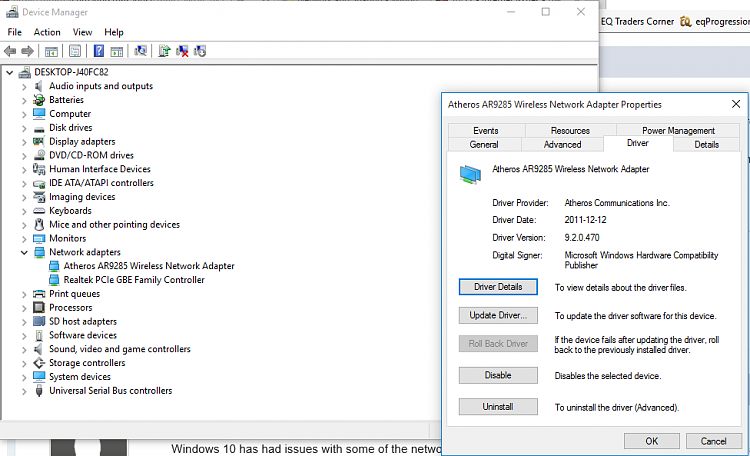Open the Properties toolbar icon

pos(75,51)
